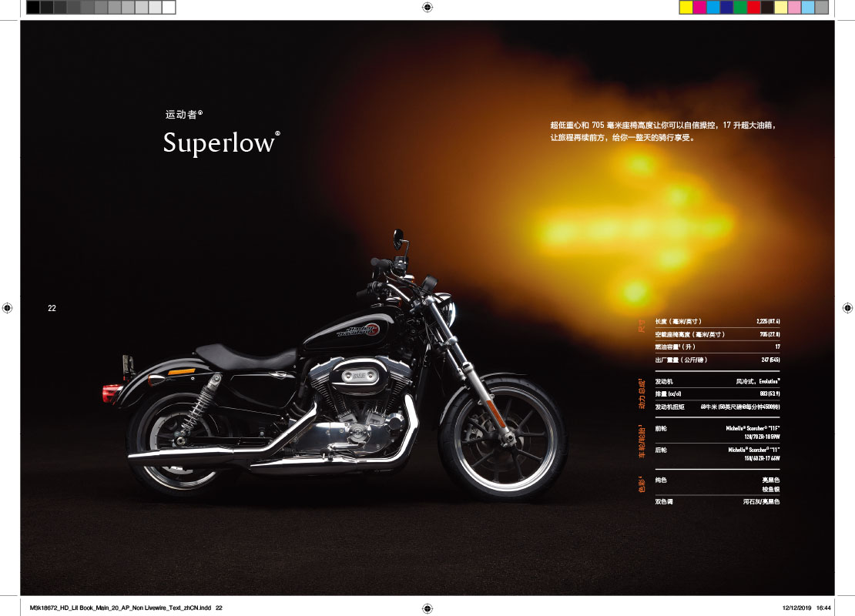Click the right edge registration mark

coord(847,308)
